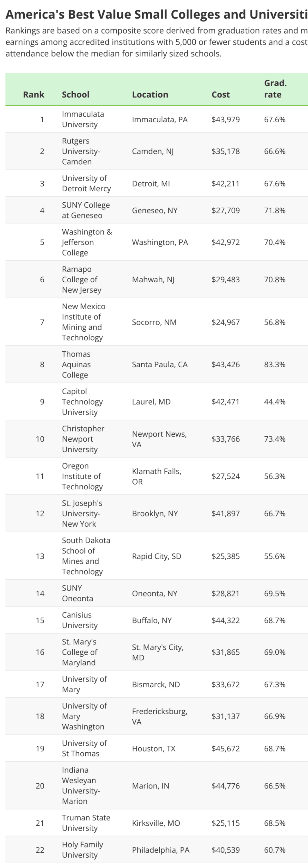Screen dimensions: 308x868
Task: Select the $42,471 cost for Capitol Technology University
Action: point(225,402)
